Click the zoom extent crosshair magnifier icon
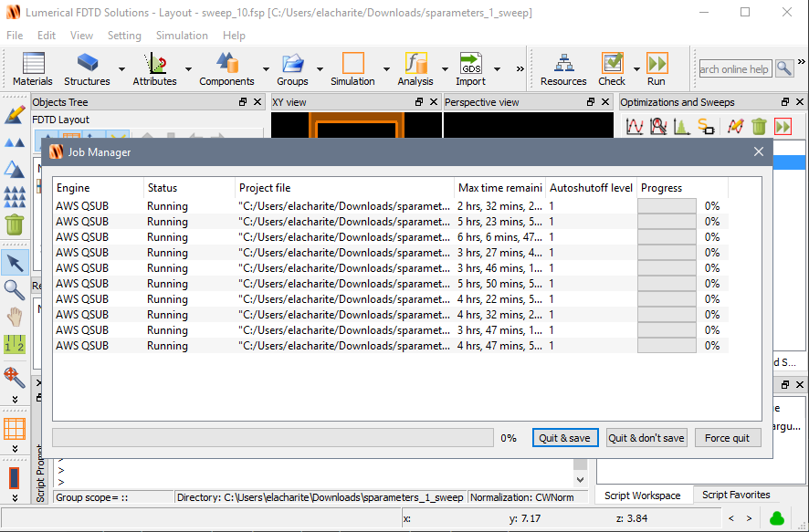This screenshot has height=532, width=809. click(15, 378)
